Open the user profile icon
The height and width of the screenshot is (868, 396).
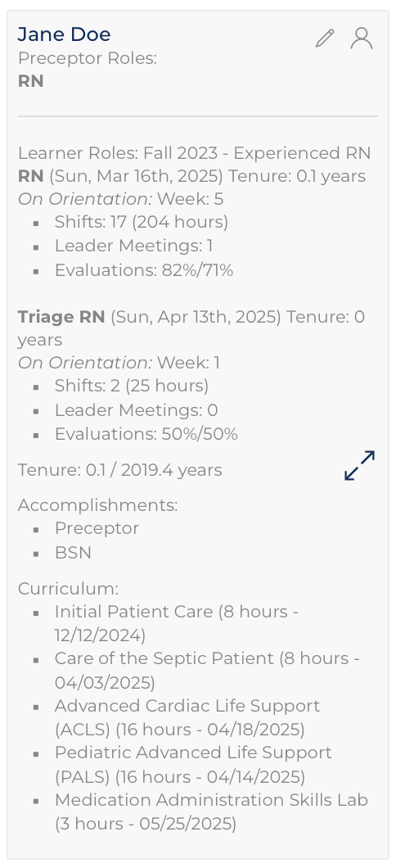[x=362, y=38]
